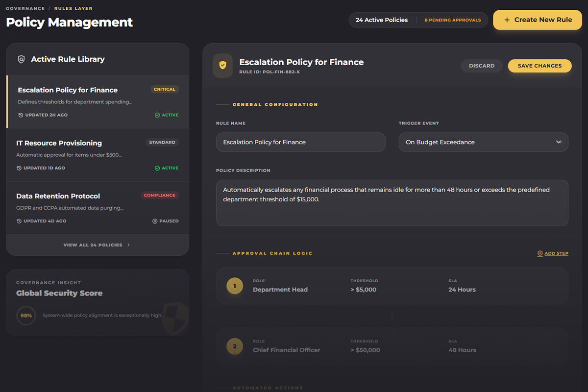This screenshot has height=392, width=588.
Task: Click the Chief Financial Officer role
Action: (x=287, y=350)
